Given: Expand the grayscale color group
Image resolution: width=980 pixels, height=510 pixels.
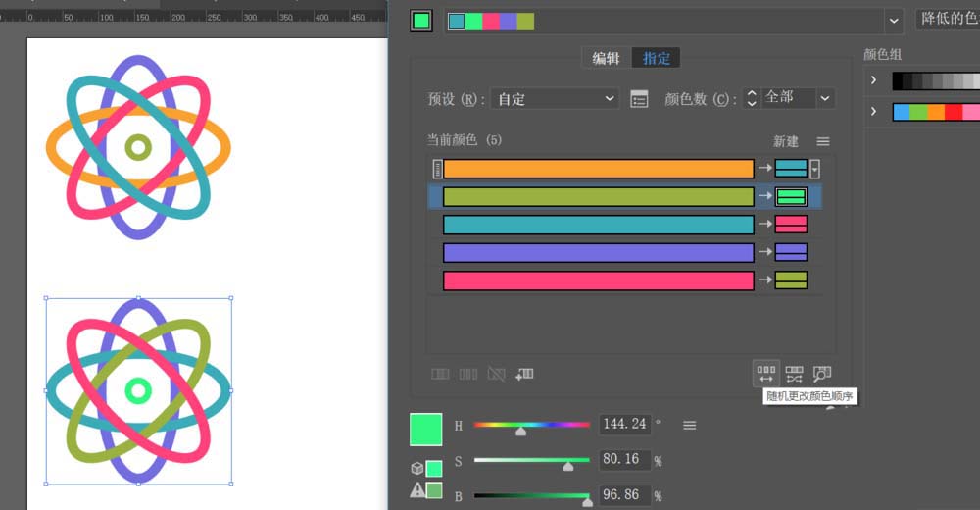Looking at the screenshot, I should [x=873, y=80].
